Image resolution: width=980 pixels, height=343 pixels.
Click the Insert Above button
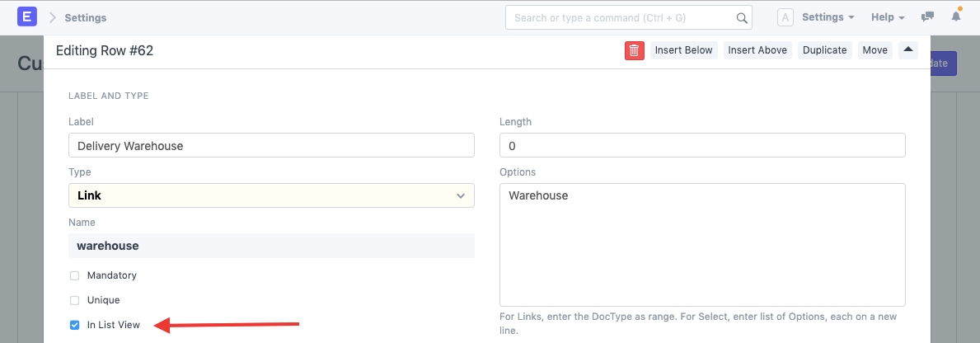pyautogui.click(x=757, y=50)
